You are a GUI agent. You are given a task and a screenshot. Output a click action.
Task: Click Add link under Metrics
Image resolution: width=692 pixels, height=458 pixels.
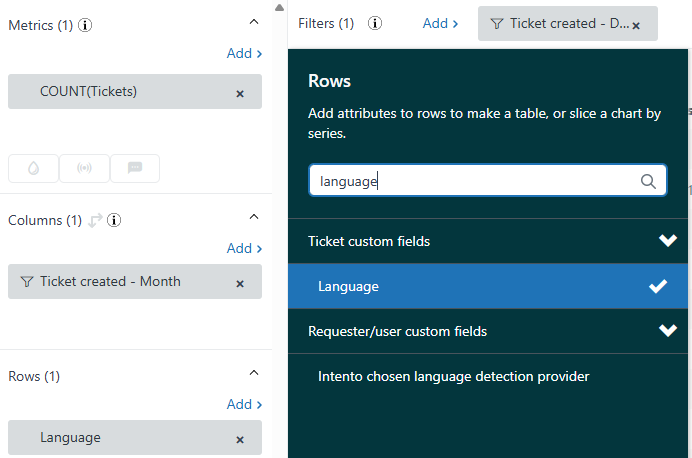244,53
